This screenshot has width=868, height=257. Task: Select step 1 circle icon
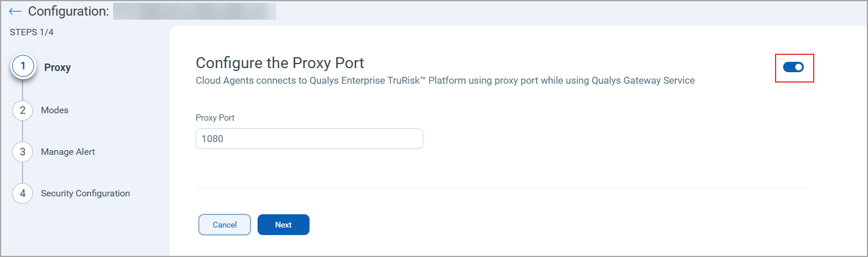(23, 66)
